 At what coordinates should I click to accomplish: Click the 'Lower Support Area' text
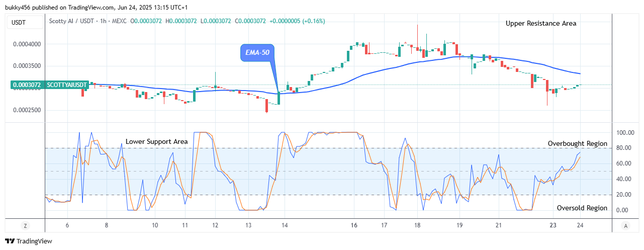tap(157, 142)
